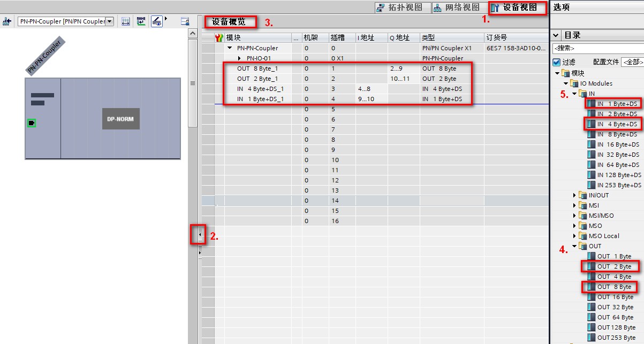
Task: Expand the PN-IO-01 row in the table
Action: click(240, 58)
